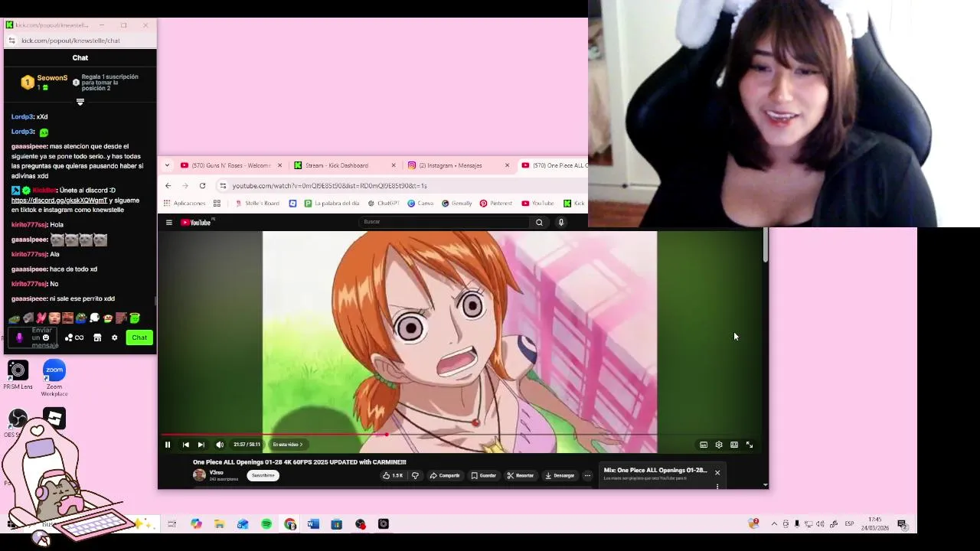Click the Recortar clip button
This screenshot has height=551, width=980.
tap(521, 475)
